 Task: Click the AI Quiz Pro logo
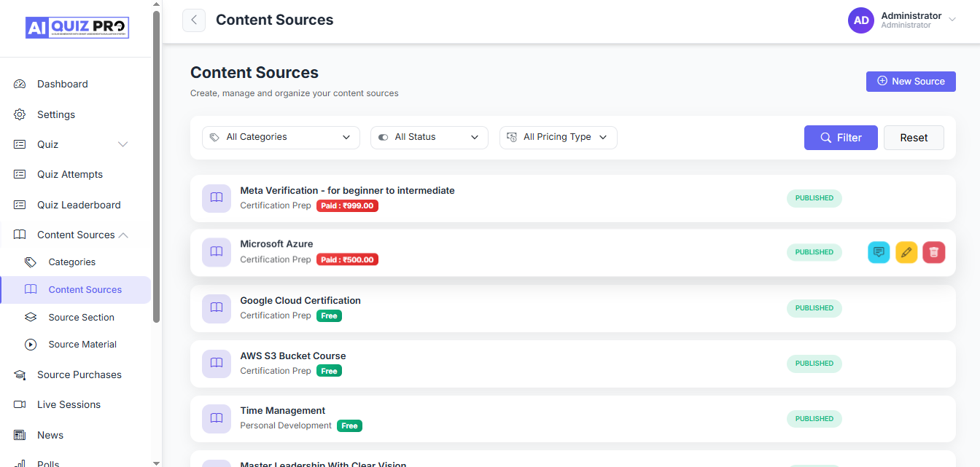coord(77,28)
